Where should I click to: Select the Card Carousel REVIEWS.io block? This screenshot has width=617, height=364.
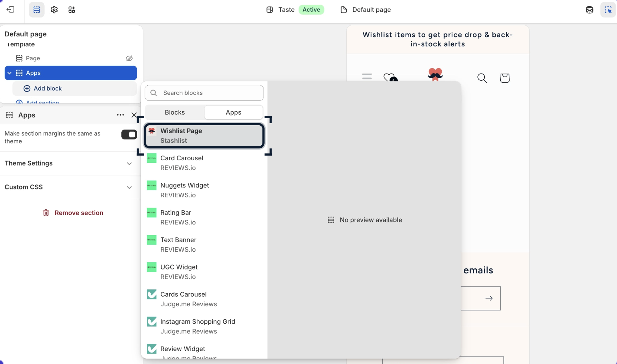pos(204,163)
